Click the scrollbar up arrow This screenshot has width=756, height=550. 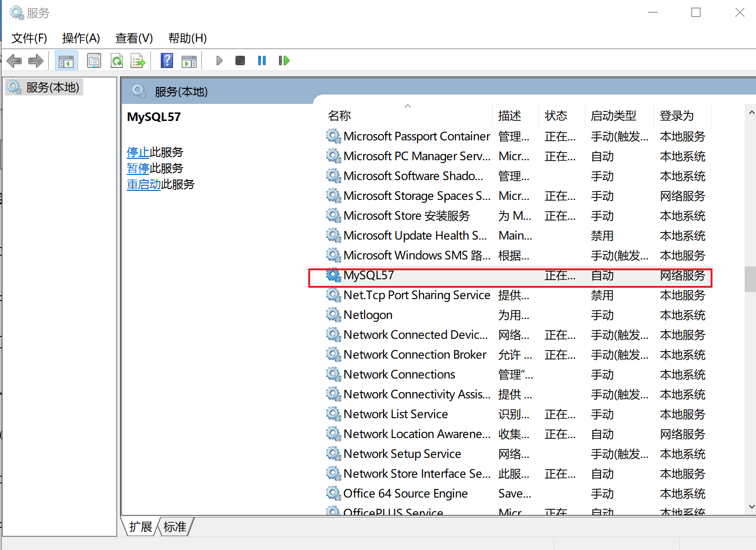(x=751, y=112)
